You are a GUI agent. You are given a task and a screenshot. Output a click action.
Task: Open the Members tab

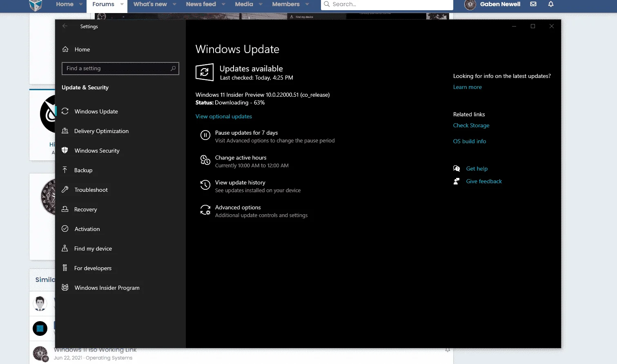(x=286, y=4)
